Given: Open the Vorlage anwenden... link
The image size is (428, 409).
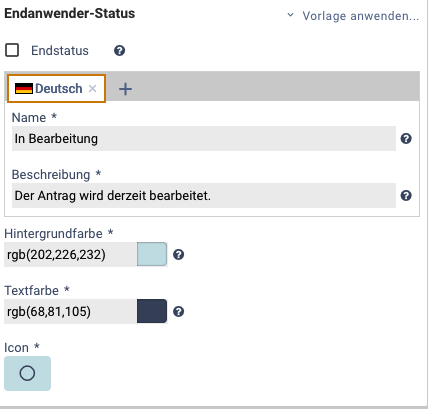Looking at the screenshot, I should click(361, 16).
